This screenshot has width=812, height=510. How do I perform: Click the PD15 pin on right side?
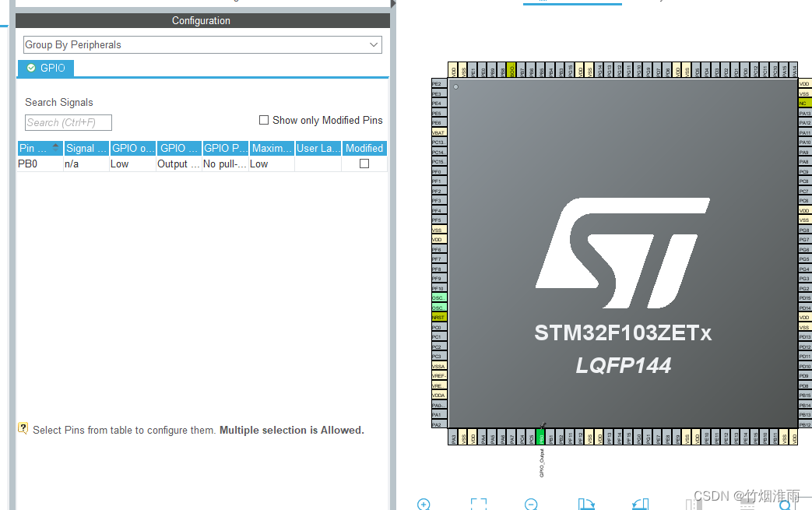click(x=805, y=297)
